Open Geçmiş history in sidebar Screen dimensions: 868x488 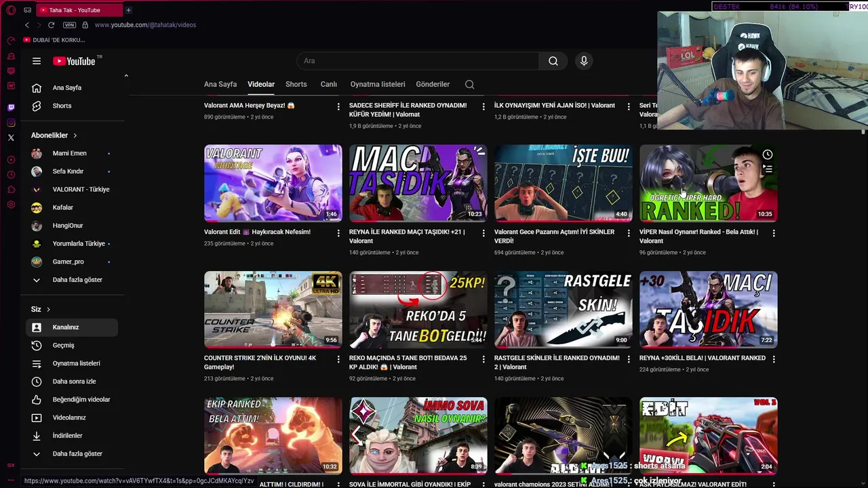coord(72,345)
